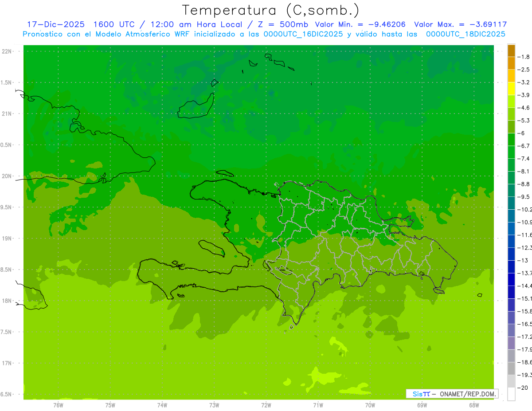The image size is (532, 411).
Task: Click the legend swatch between -16.5 and -17.2
Action: (511, 331)
